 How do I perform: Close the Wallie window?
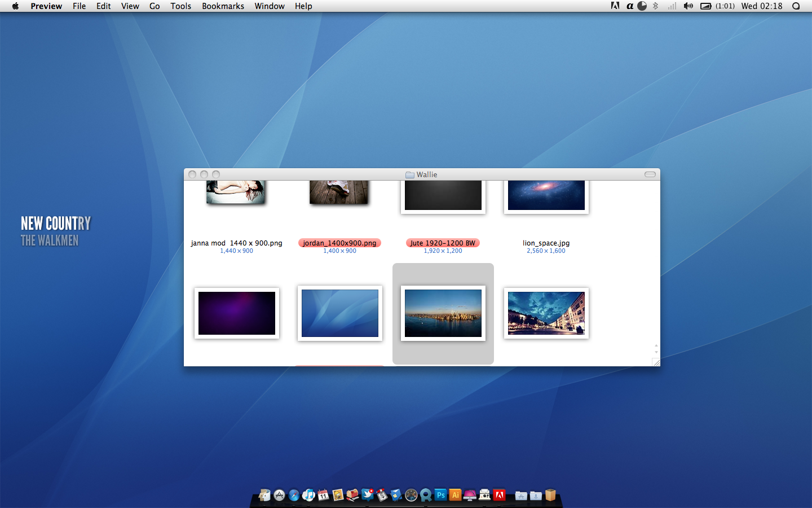pos(192,174)
